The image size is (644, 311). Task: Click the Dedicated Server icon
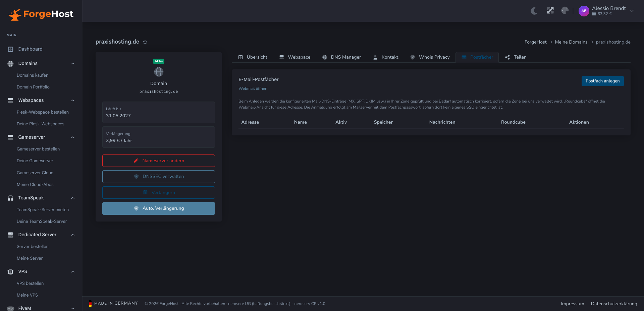[10, 235]
